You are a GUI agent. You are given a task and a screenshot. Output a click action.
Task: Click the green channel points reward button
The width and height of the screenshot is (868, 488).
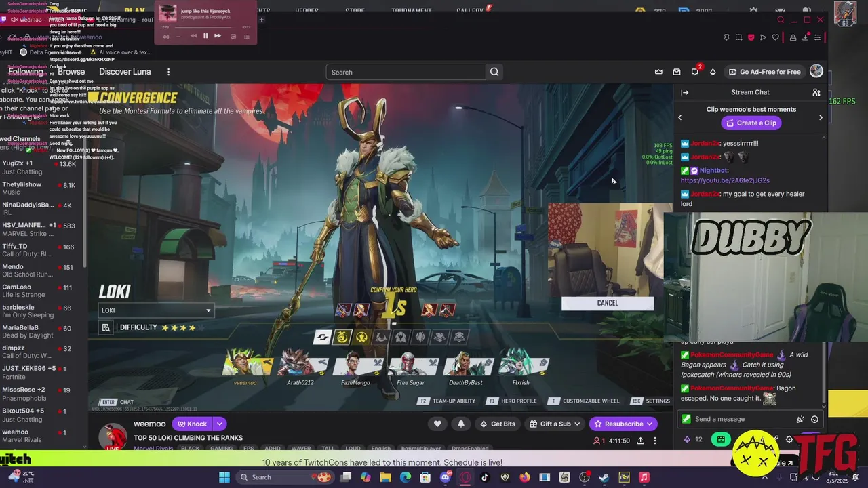click(721, 439)
